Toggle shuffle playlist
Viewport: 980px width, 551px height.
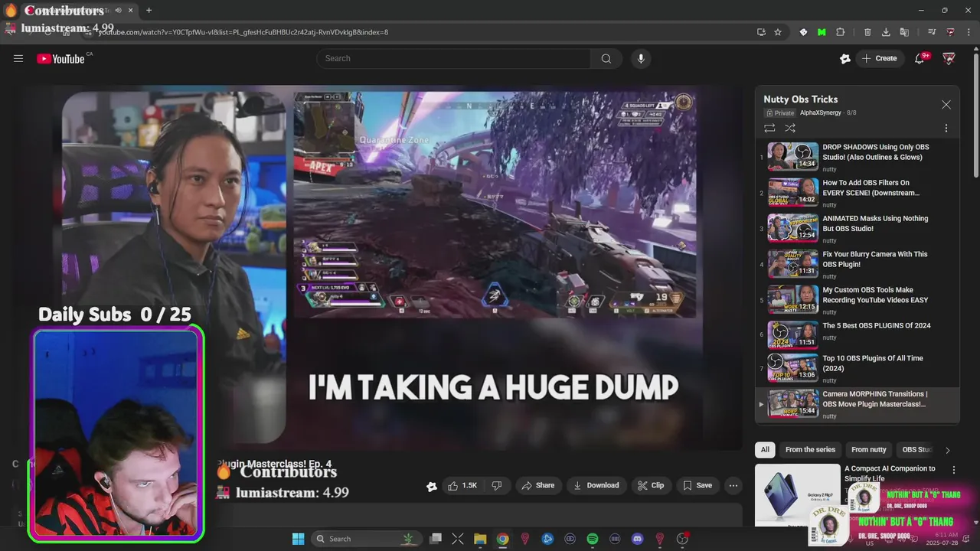click(x=790, y=128)
